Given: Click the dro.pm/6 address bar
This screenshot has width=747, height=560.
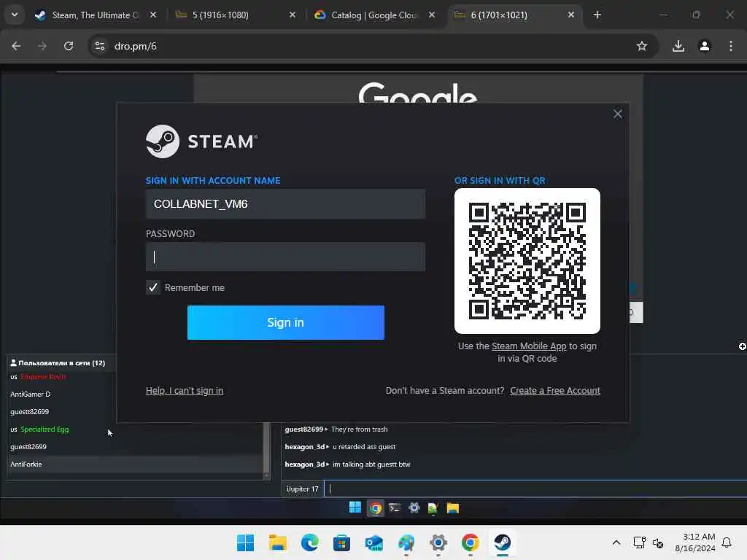Looking at the screenshot, I should pyautogui.click(x=371, y=46).
